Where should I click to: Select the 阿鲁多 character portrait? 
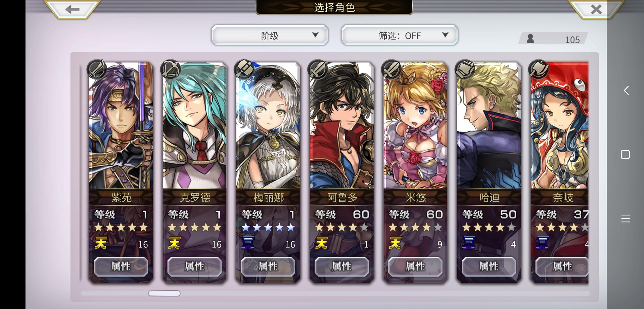pos(342,126)
